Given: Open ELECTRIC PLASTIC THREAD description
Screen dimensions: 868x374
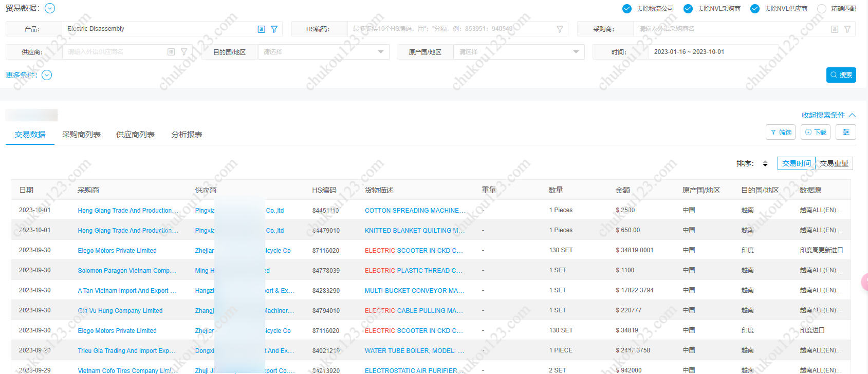Looking at the screenshot, I should [414, 271].
